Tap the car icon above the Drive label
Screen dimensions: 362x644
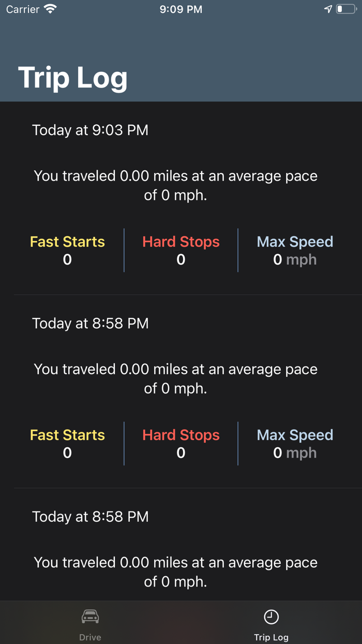click(90, 616)
